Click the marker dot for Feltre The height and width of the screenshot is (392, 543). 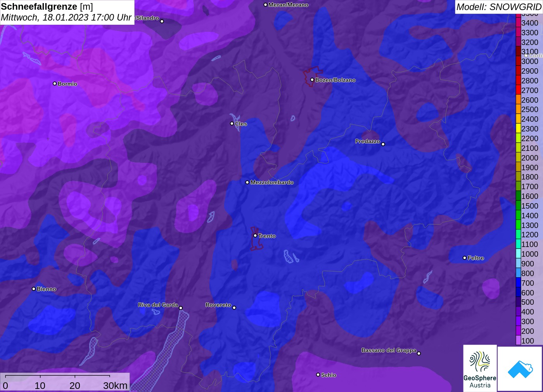coord(465,258)
